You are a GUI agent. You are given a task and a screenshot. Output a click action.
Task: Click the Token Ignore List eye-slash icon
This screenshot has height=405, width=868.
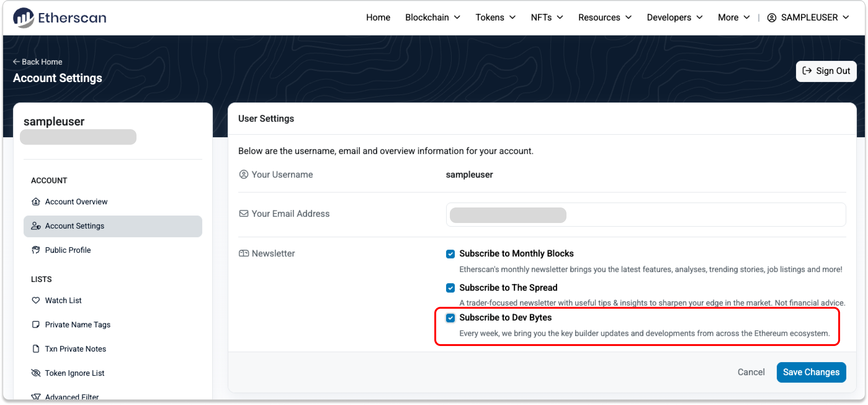pos(36,373)
